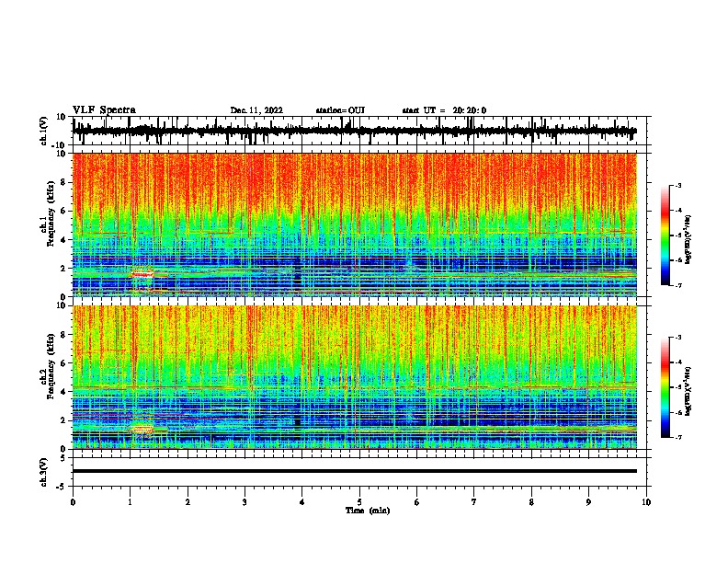Viewport: 728px width, 563px height.
Task: Click time axis tick label "2"
Action: coord(188,502)
